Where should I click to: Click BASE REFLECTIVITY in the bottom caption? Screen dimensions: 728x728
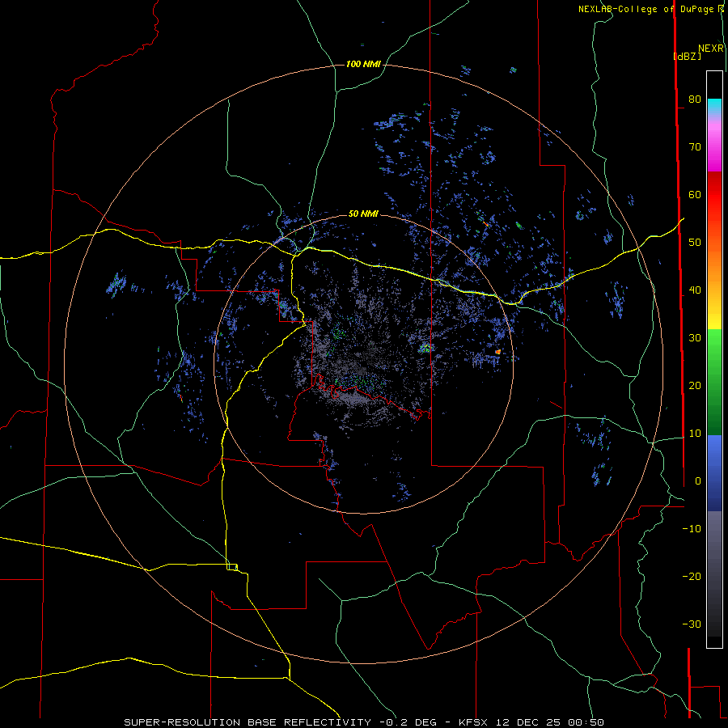click(x=309, y=722)
